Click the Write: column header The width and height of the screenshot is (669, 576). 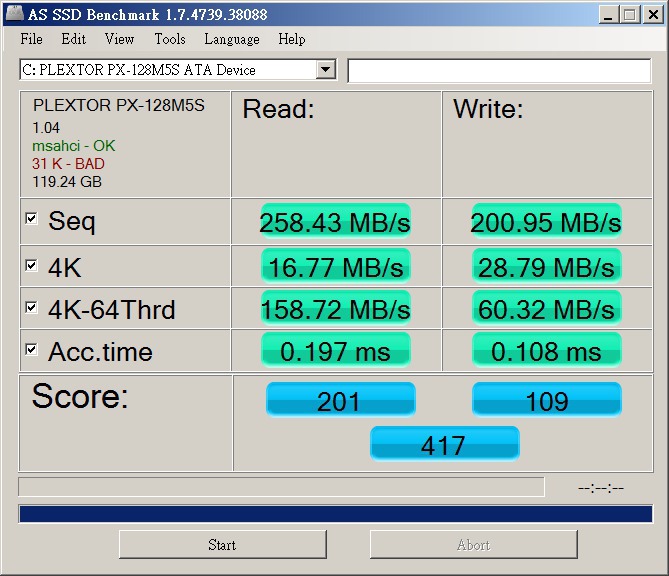(x=488, y=109)
